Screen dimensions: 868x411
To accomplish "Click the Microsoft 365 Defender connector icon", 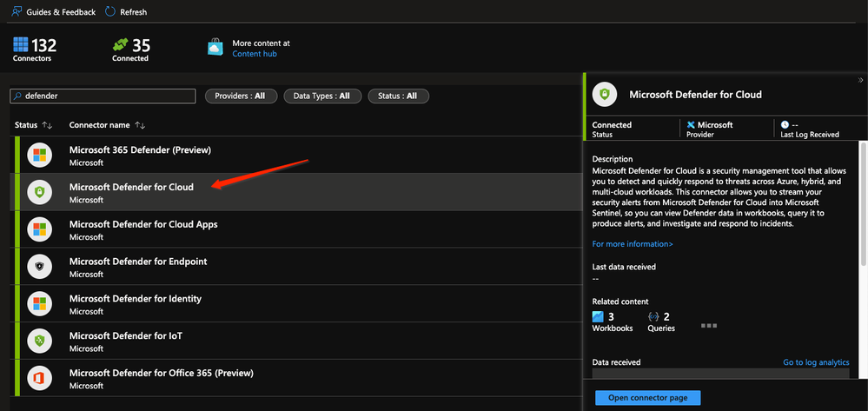I will (x=39, y=155).
